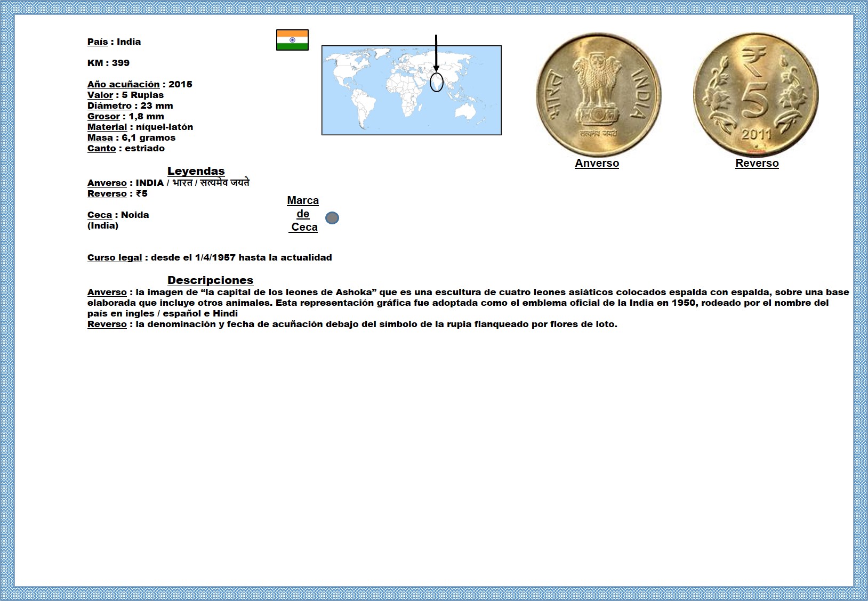The width and height of the screenshot is (868, 601).
Task: Click the 'KM : 399' text
Action: (108, 63)
